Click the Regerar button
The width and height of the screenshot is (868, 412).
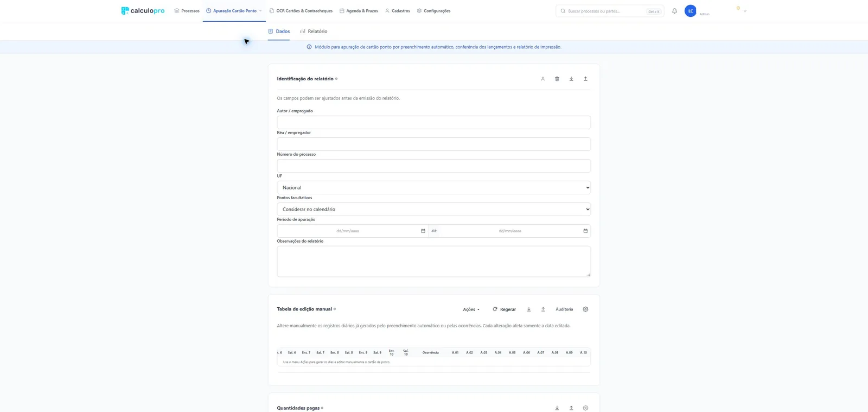504,309
